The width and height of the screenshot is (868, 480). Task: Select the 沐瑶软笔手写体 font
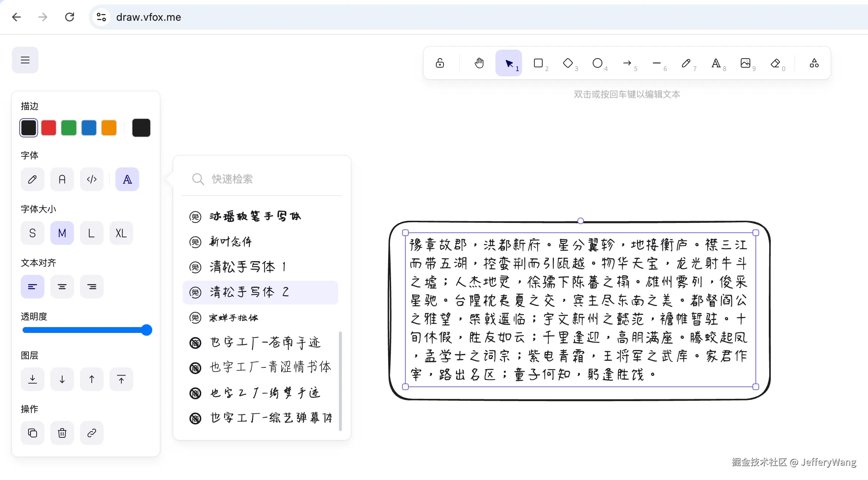pyautogui.click(x=255, y=217)
